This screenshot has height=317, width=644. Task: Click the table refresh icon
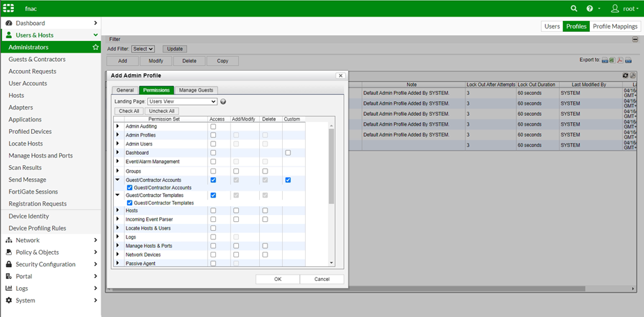625,75
